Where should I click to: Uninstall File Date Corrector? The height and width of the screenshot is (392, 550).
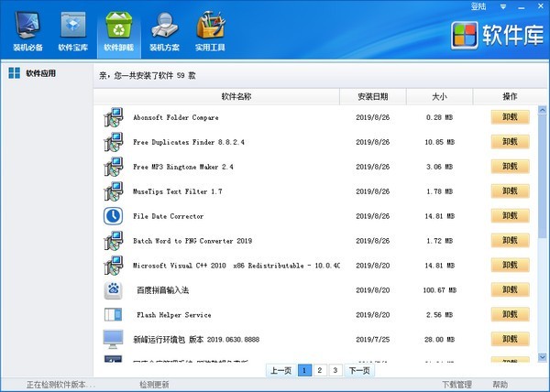(x=510, y=216)
